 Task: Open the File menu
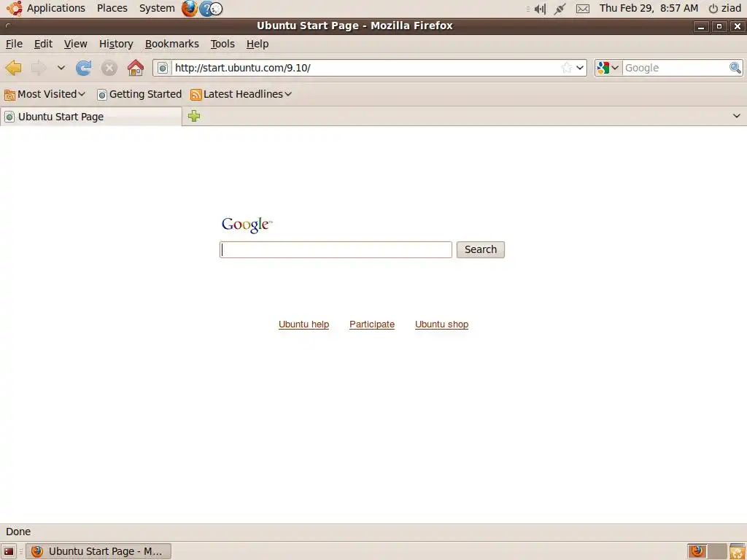tap(15, 44)
